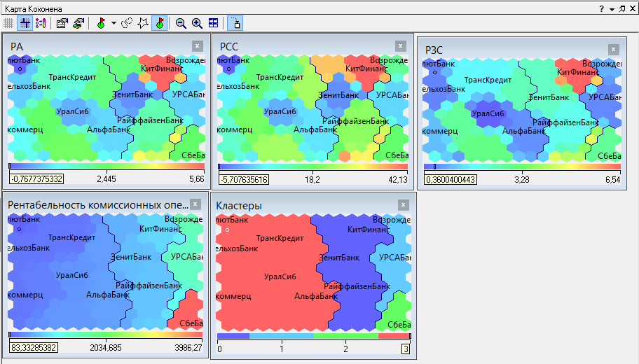Close the Кластеры map panel
Viewport: 639px width, 364px height.
click(403, 205)
